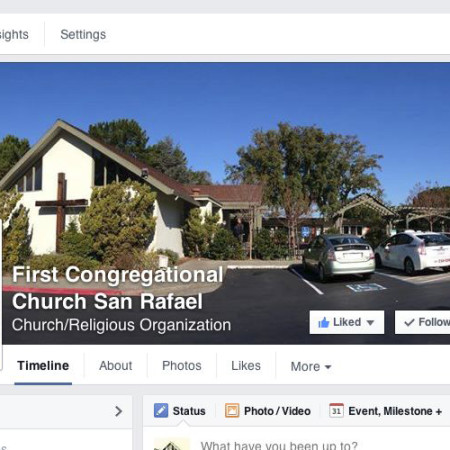Open the Insights tab
Viewport: 450px width, 450px height.
point(14,34)
